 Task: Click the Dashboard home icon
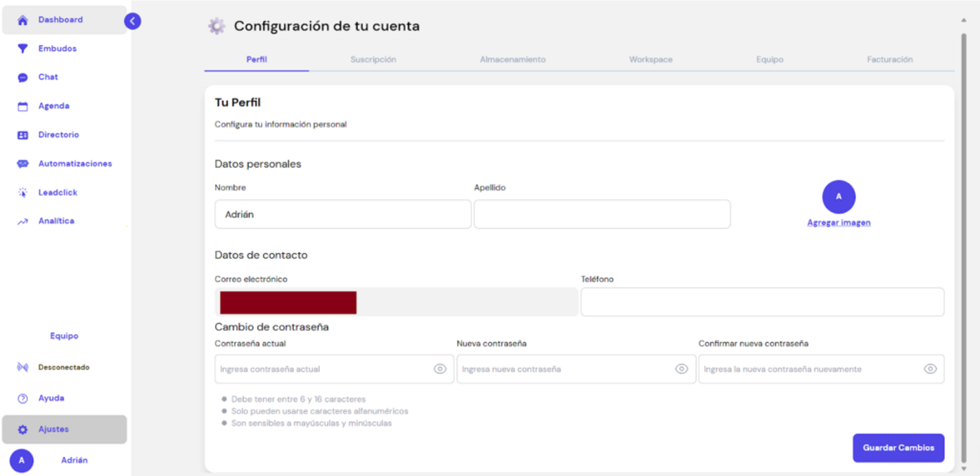(22, 20)
